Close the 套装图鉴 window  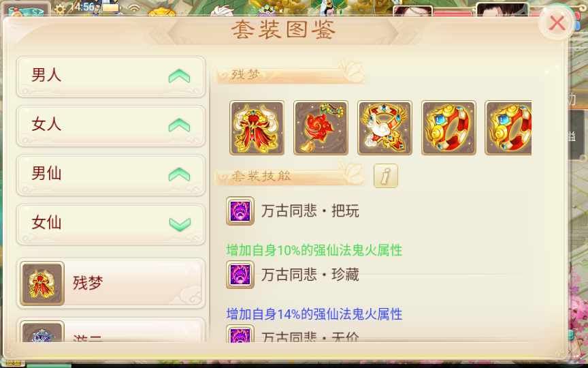pyautogui.click(x=557, y=23)
